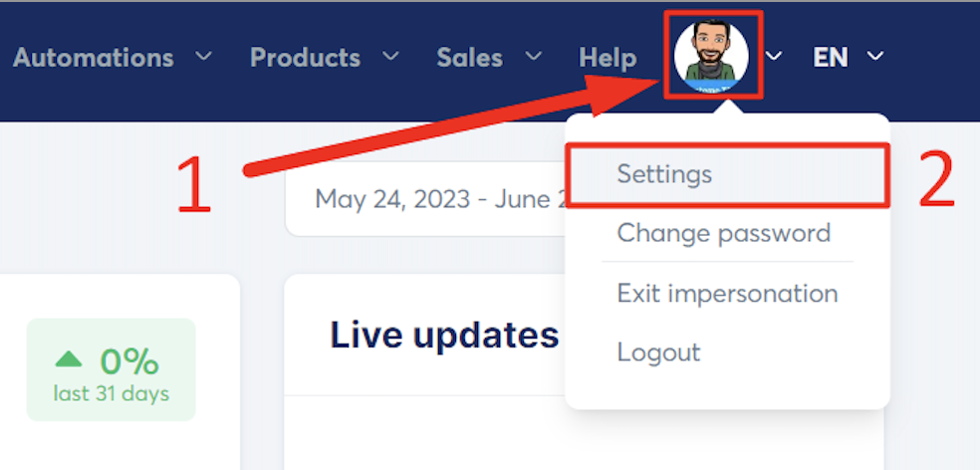980x470 pixels.
Task: Expand the chevron next to EN
Action: coord(875,57)
